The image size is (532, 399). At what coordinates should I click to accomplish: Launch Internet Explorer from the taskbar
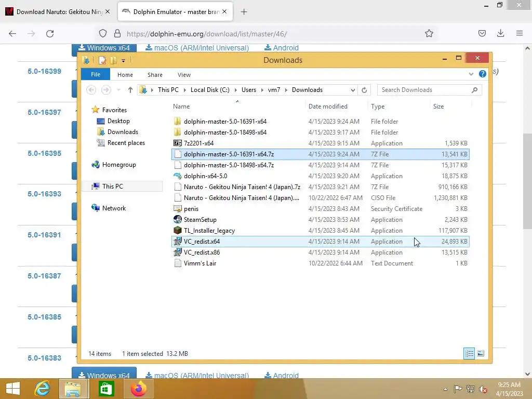pyautogui.click(x=42, y=389)
